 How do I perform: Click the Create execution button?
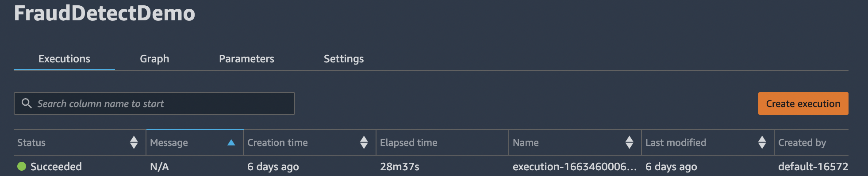(803, 103)
